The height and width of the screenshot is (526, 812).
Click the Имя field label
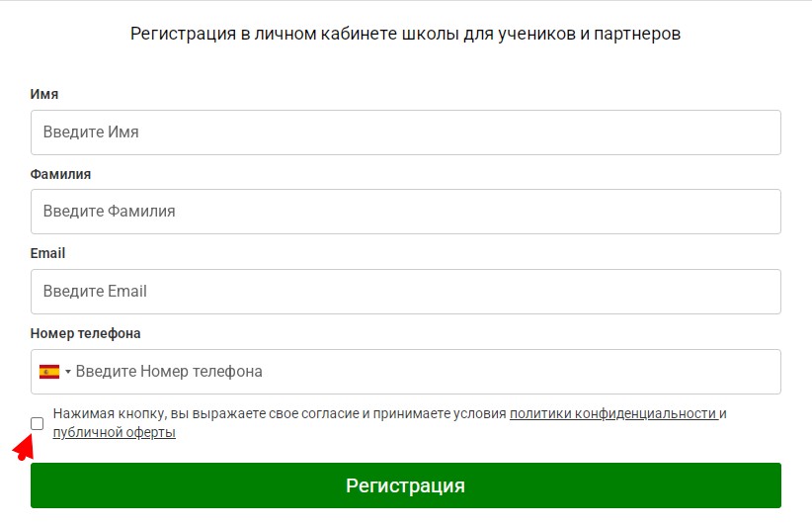click(x=44, y=94)
